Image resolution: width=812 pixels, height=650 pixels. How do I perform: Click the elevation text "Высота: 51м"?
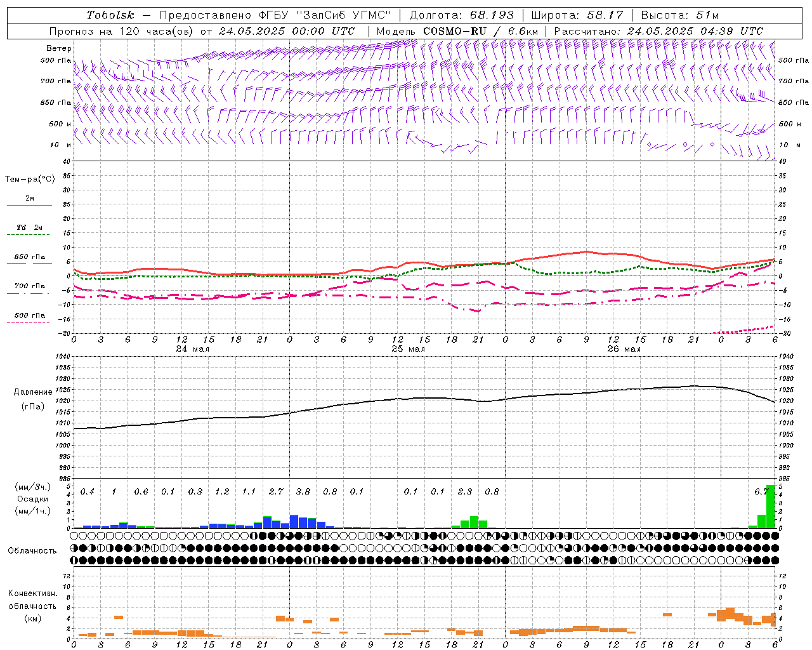680,15
